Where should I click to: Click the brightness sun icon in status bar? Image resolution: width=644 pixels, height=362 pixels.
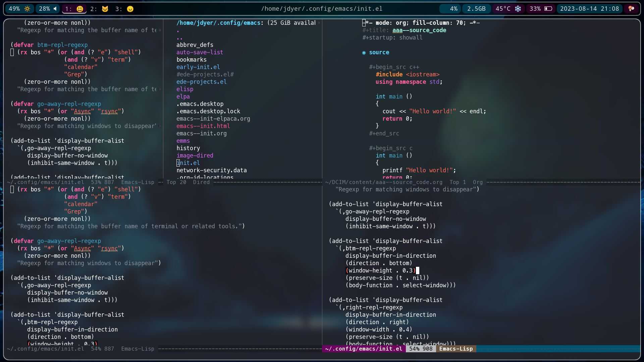(x=27, y=9)
